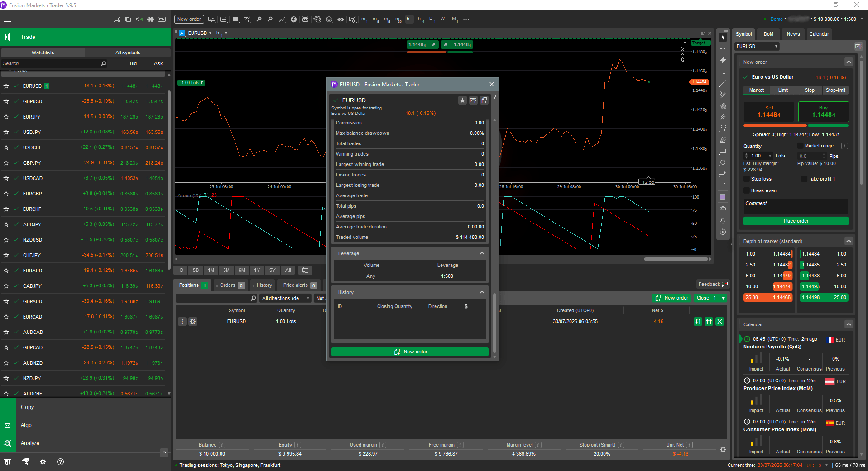This screenshot has width=868, height=471.
Task: Reverse the EURUSD position
Action: (x=698, y=321)
